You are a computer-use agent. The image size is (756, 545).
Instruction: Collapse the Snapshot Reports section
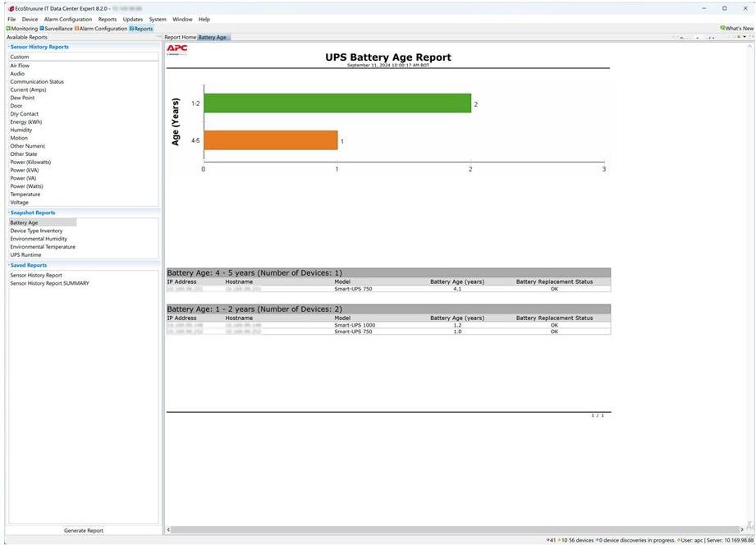point(8,213)
